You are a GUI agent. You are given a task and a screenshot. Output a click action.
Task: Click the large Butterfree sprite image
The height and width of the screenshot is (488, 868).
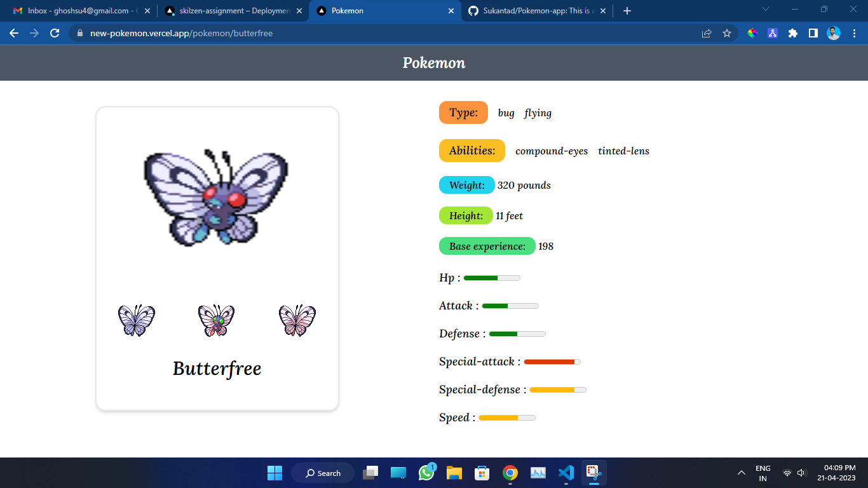(x=217, y=198)
